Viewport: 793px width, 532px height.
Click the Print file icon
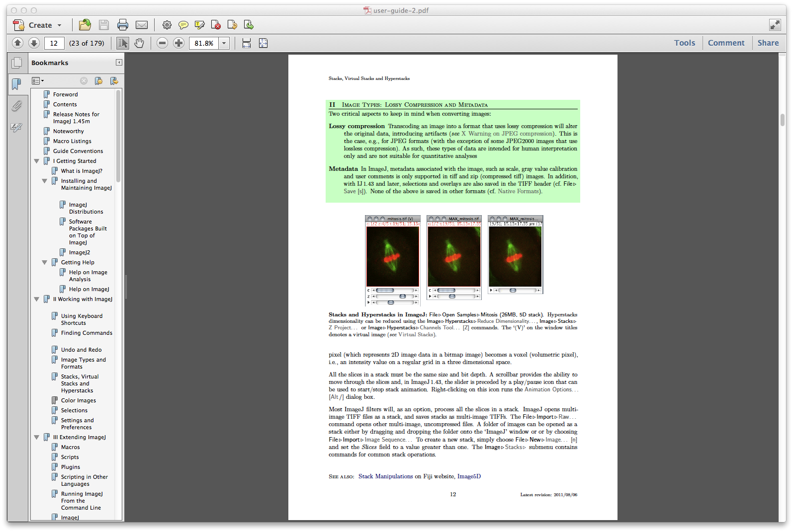[x=123, y=25]
